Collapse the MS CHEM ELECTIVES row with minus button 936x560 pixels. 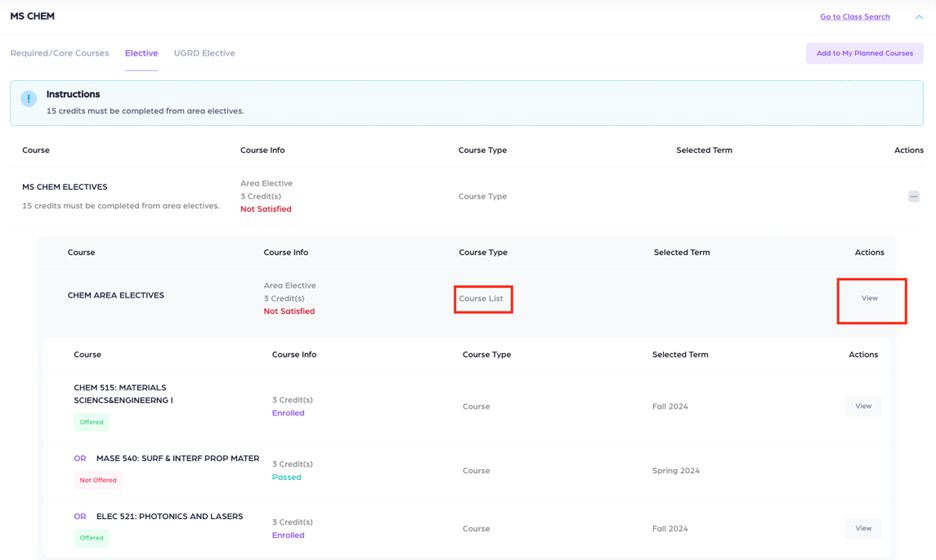[913, 197]
